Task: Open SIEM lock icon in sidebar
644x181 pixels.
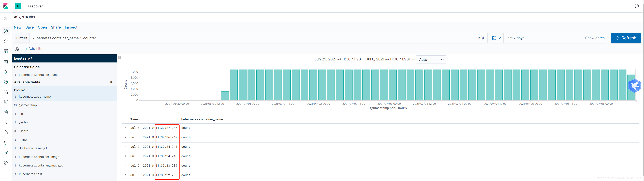Action: pos(6,132)
